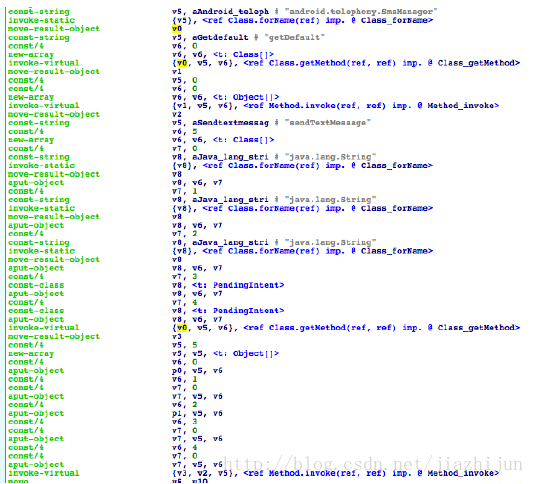Click the operand "v7, 1"
Screen dimensions: 535x484
pos(185,191)
